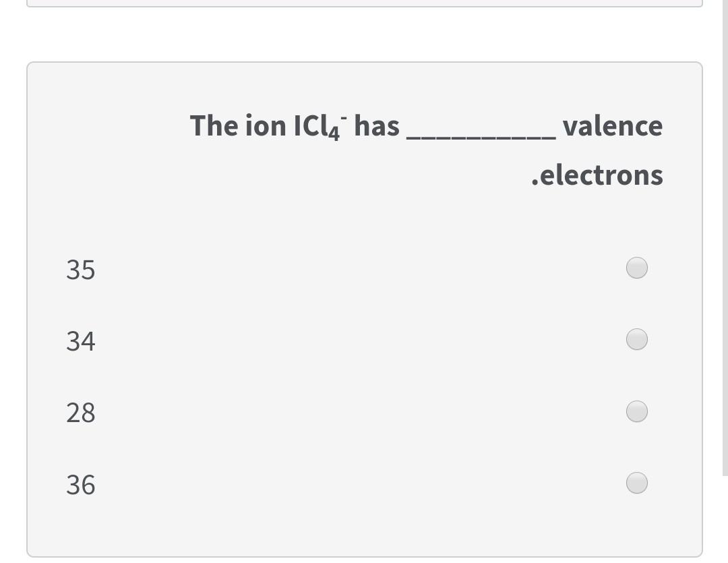Click empty space between 35 label and its radio

click(x=364, y=269)
